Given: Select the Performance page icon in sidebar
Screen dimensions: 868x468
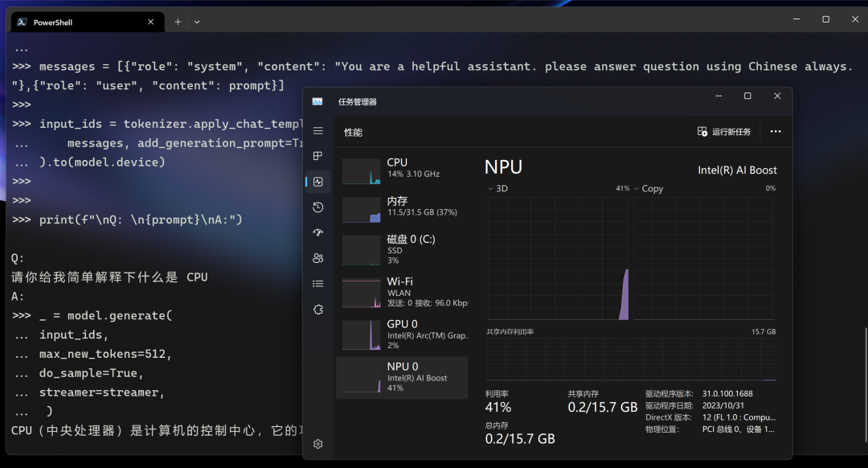Looking at the screenshot, I should click(x=317, y=182).
